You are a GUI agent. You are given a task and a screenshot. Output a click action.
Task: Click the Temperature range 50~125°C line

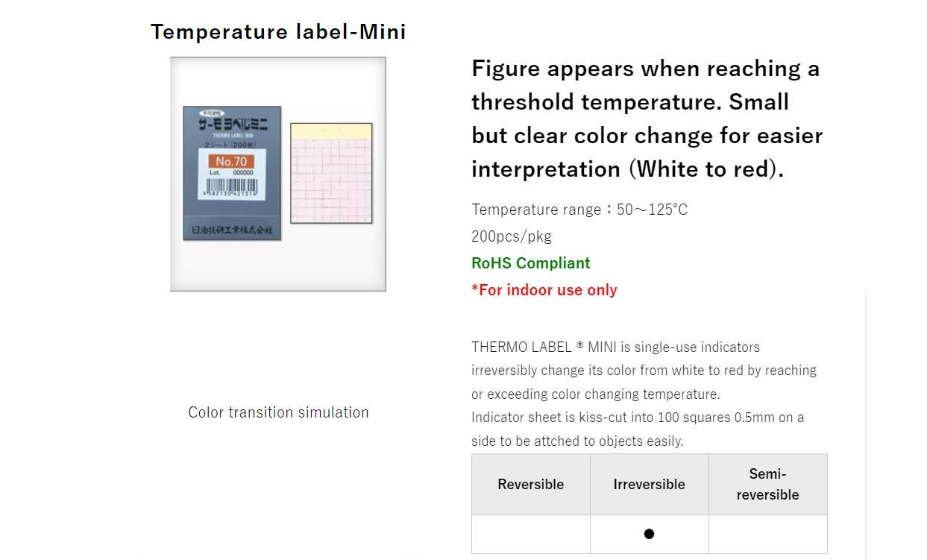click(x=579, y=210)
